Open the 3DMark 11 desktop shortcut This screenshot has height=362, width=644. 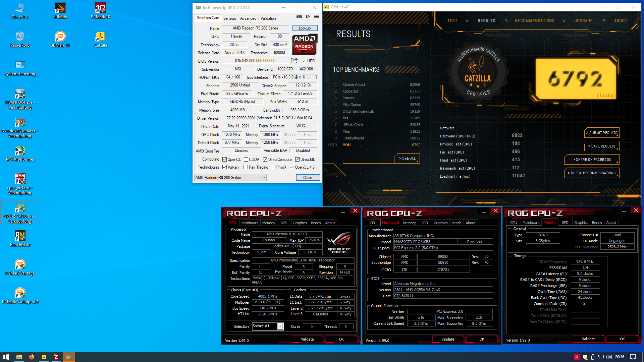[x=60, y=39]
